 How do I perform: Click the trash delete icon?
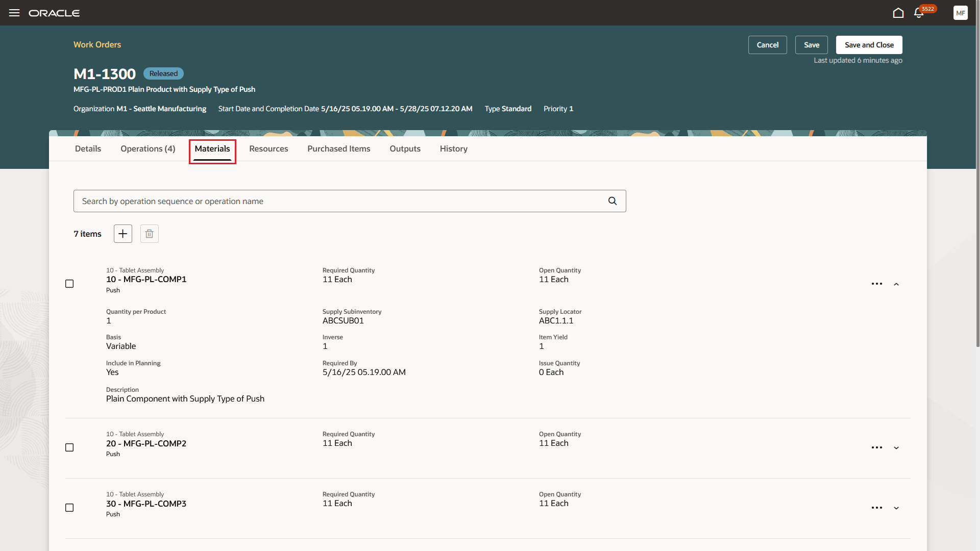click(x=149, y=234)
